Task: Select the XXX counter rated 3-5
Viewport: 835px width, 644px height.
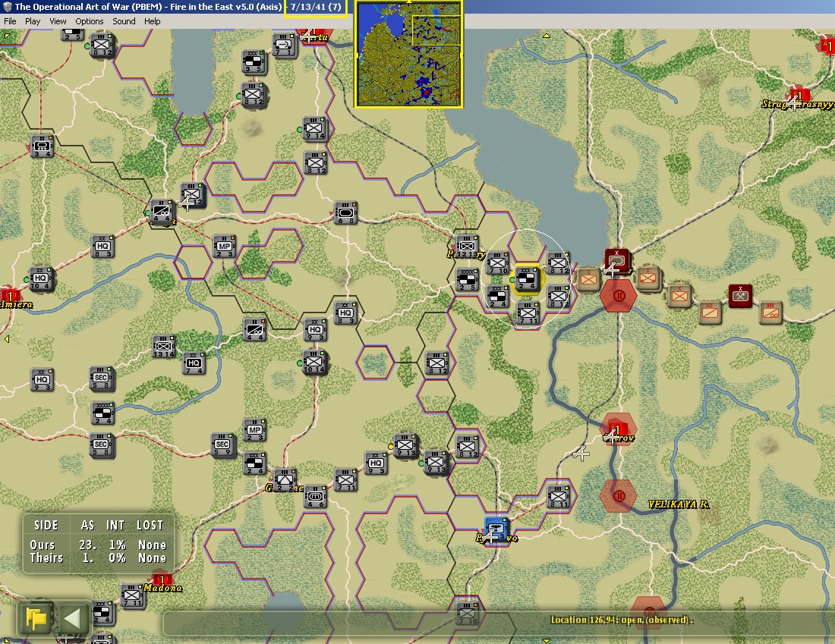Action: click(254, 61)
